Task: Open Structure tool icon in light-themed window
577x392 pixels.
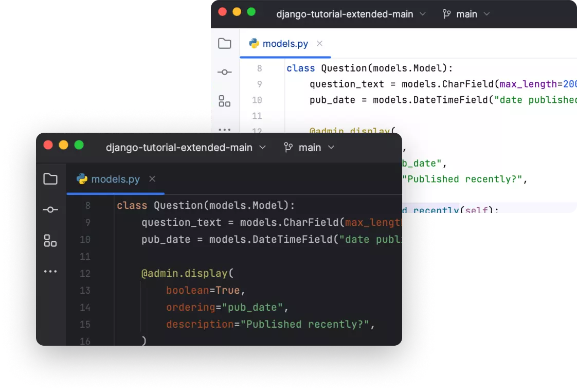Action: pos(225,101)
